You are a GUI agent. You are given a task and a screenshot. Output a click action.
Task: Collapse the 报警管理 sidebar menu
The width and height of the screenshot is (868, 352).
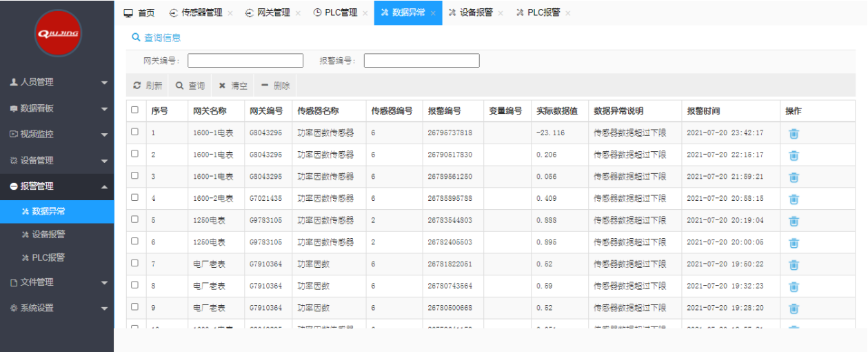57,186
